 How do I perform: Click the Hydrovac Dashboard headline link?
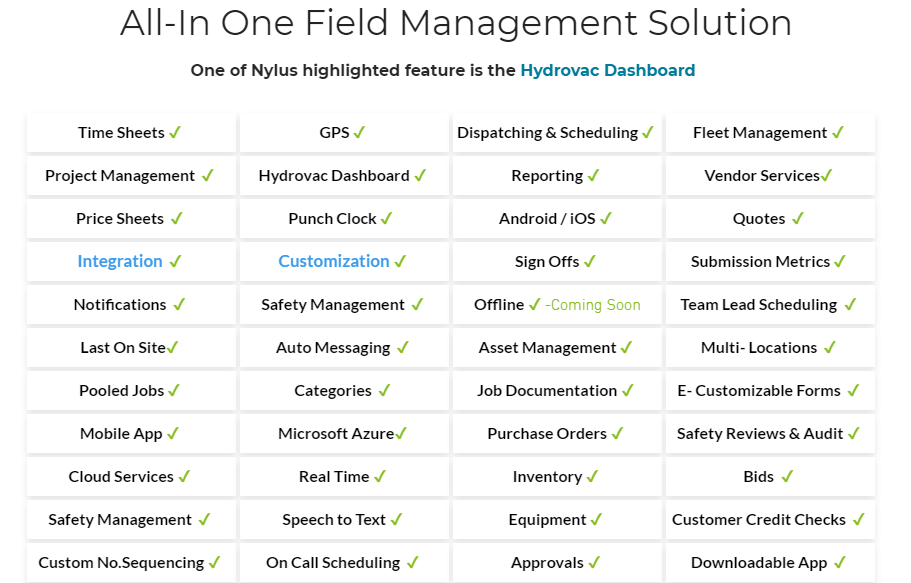607,70
